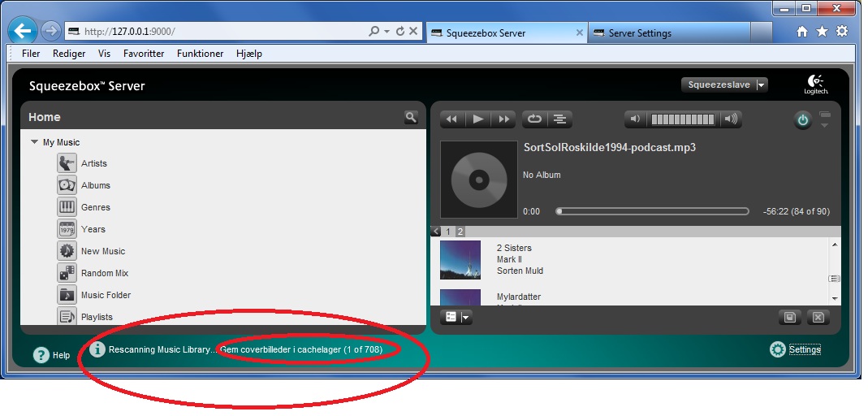Set the level on the volume bar
Screen dimensions: 868x416
pos(683,119)
